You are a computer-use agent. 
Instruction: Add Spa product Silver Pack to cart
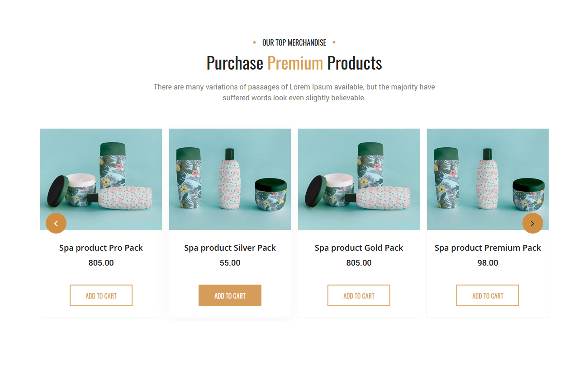tap(230, 295)
